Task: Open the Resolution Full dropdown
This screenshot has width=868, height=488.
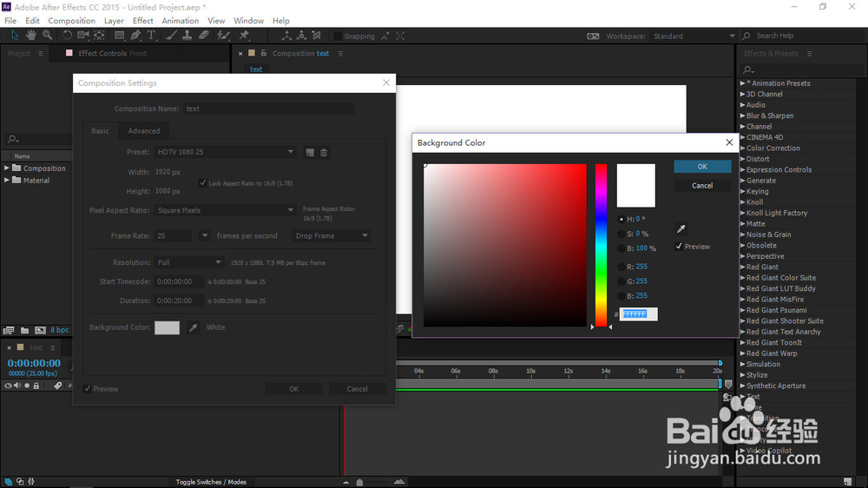Action: 188,262
